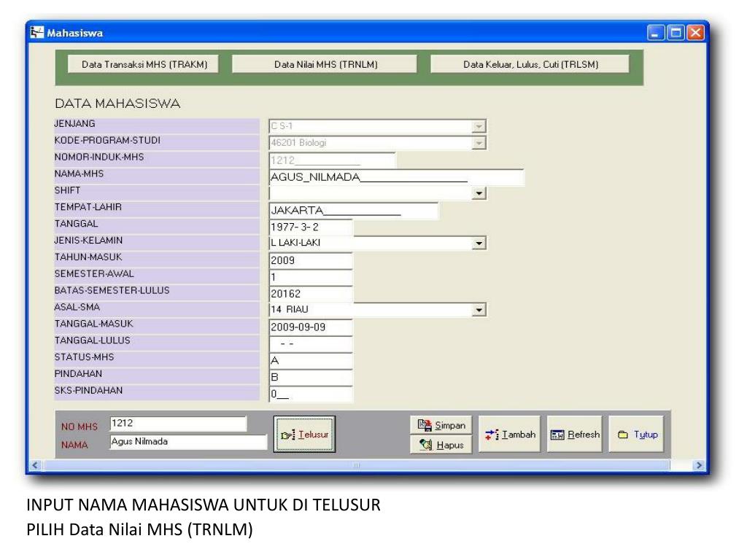Click the ASAL-SMA label
The image size is (747, 560).
pos(77,307)
